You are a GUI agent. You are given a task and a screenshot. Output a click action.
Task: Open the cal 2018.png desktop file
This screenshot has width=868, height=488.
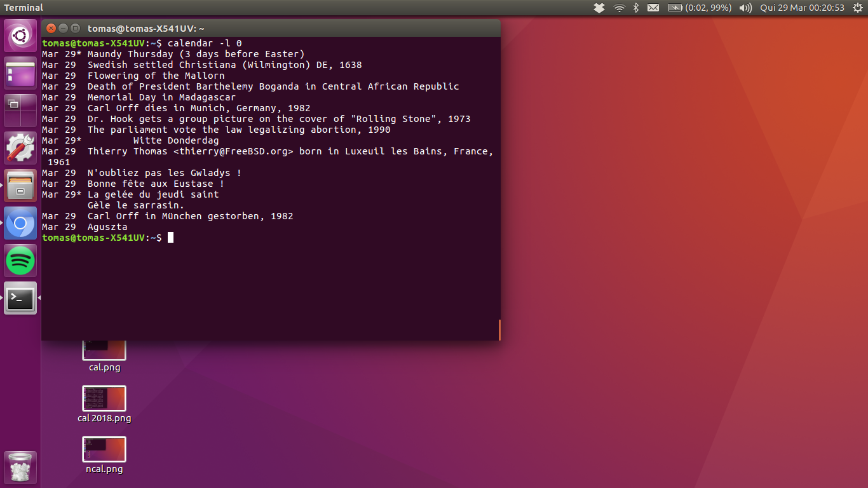pos(104,399)
